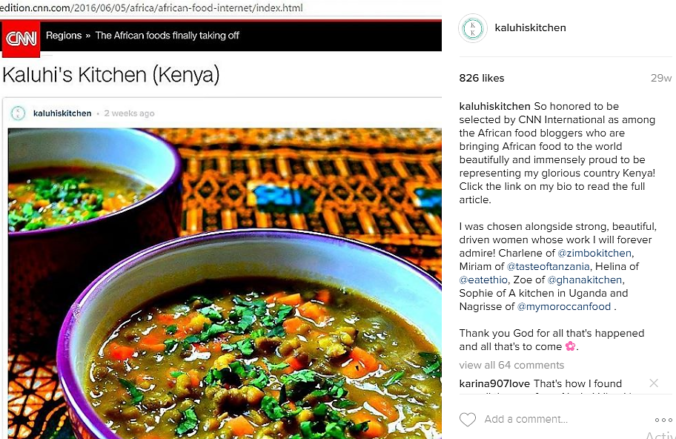Open the @ghanakitchen mention link
Image resolution: width=676 pixels, height=439 pixels.
tap(585, 279)
